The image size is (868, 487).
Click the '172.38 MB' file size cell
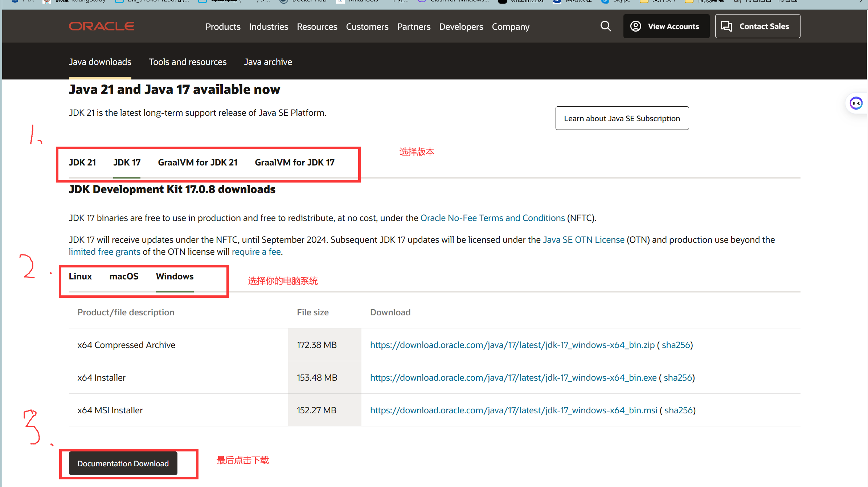tap(325, 345)
